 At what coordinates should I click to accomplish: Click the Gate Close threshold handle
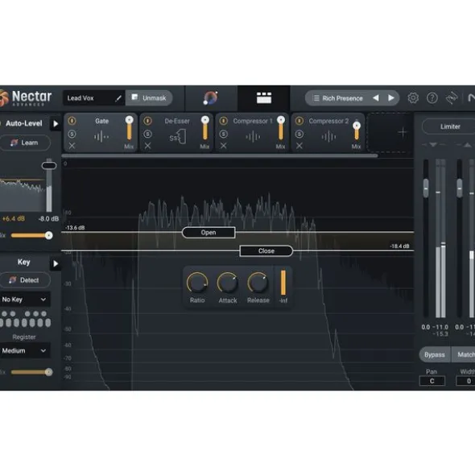266,251
